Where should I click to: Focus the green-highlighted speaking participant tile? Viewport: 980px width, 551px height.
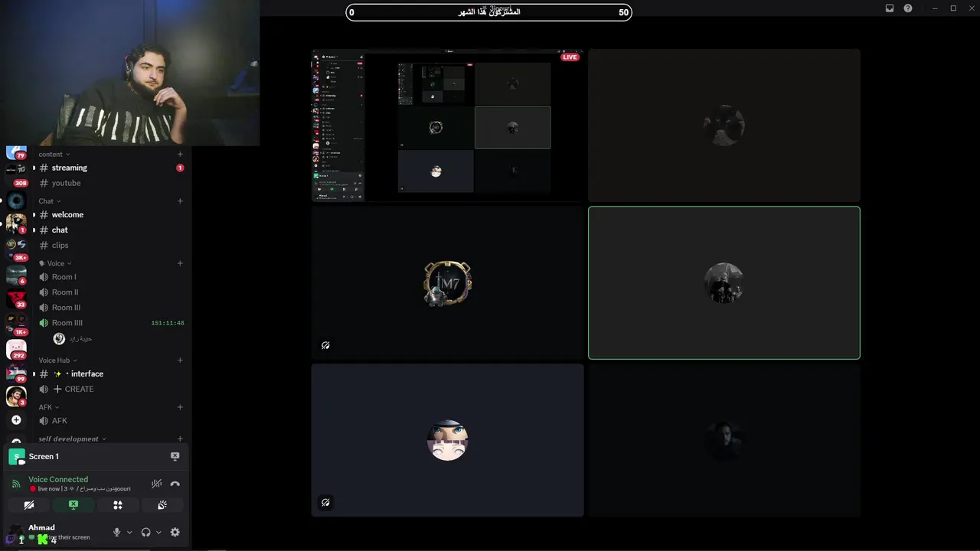[724, 282]
